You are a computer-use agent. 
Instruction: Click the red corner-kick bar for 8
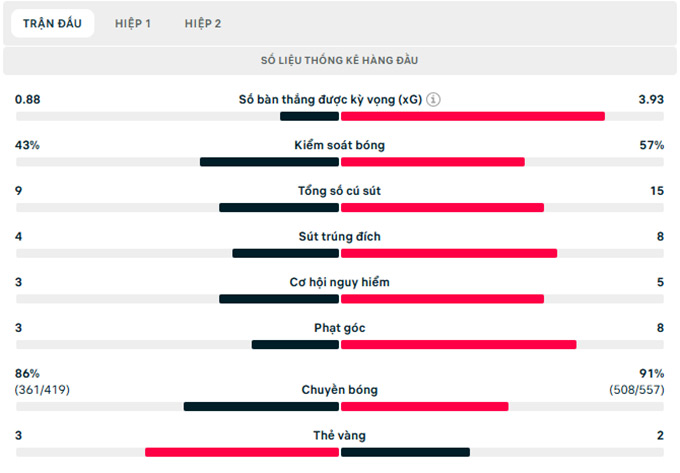tap(458, 345)
